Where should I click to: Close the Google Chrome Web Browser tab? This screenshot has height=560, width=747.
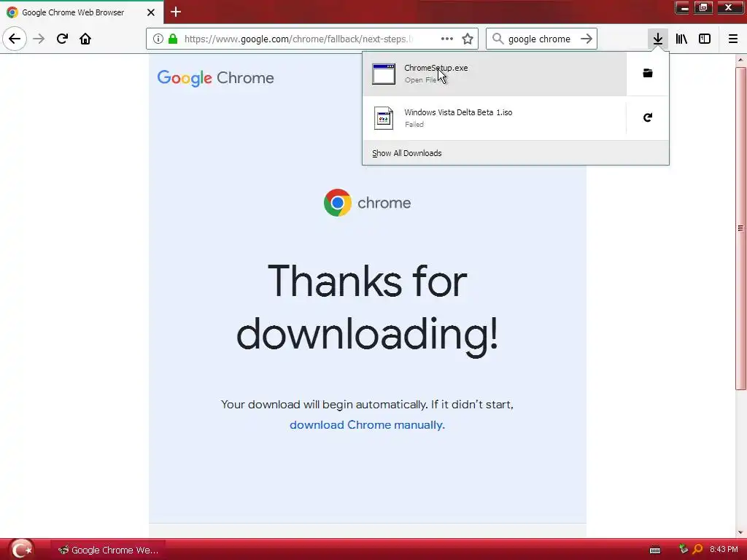tap(151, 12)
